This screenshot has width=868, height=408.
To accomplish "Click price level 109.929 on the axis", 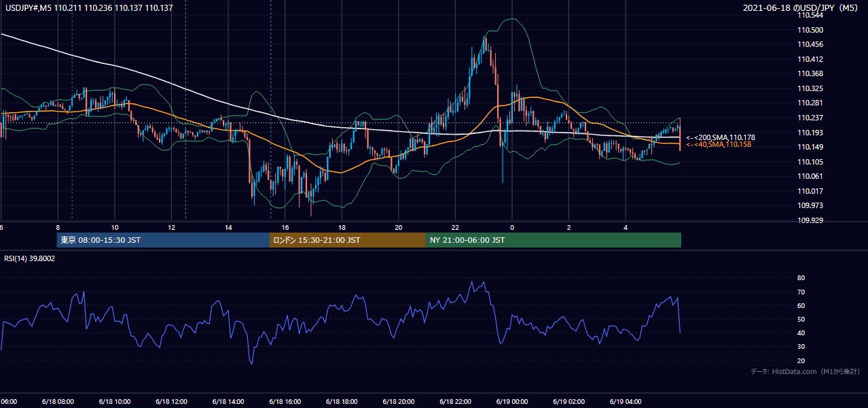I will pos(810,221).
